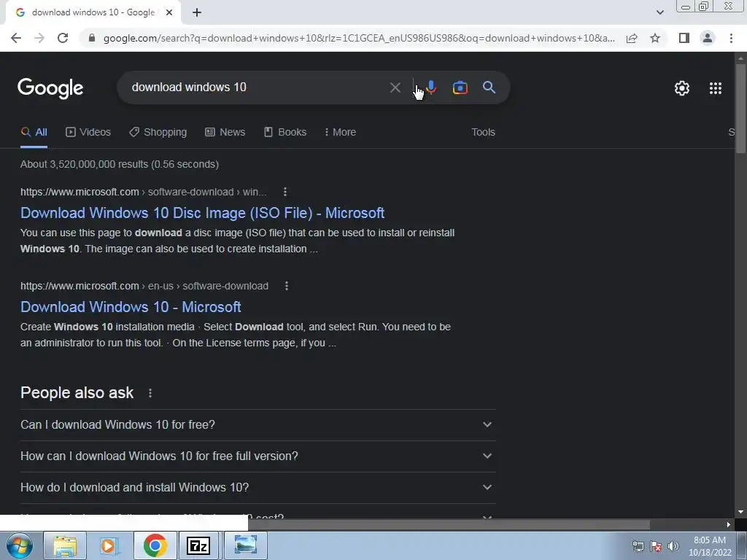
Task: Clear the search box with the X
Action: point(395,87)
